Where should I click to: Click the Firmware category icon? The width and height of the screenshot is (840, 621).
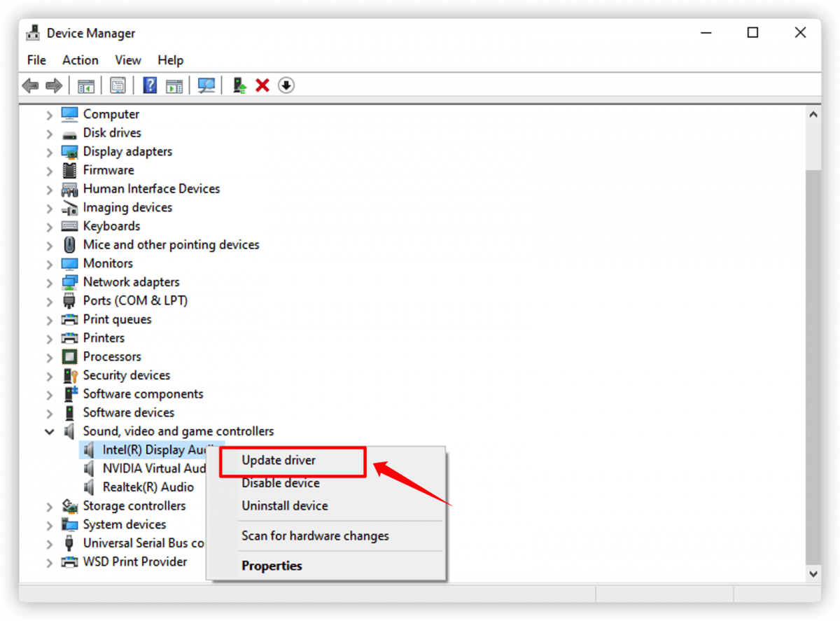pos(69,170)
